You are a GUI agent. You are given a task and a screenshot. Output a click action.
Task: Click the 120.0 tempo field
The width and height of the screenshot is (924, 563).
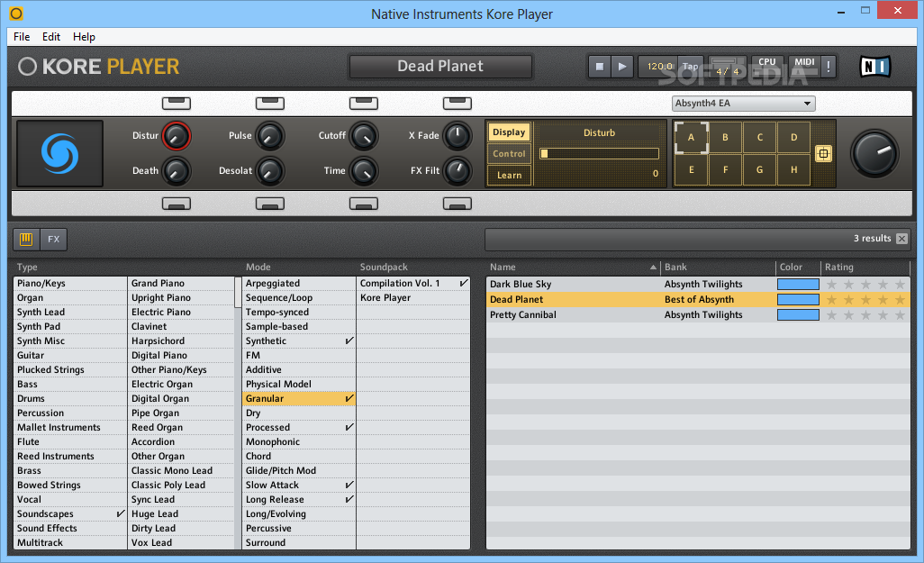point(659,67)
